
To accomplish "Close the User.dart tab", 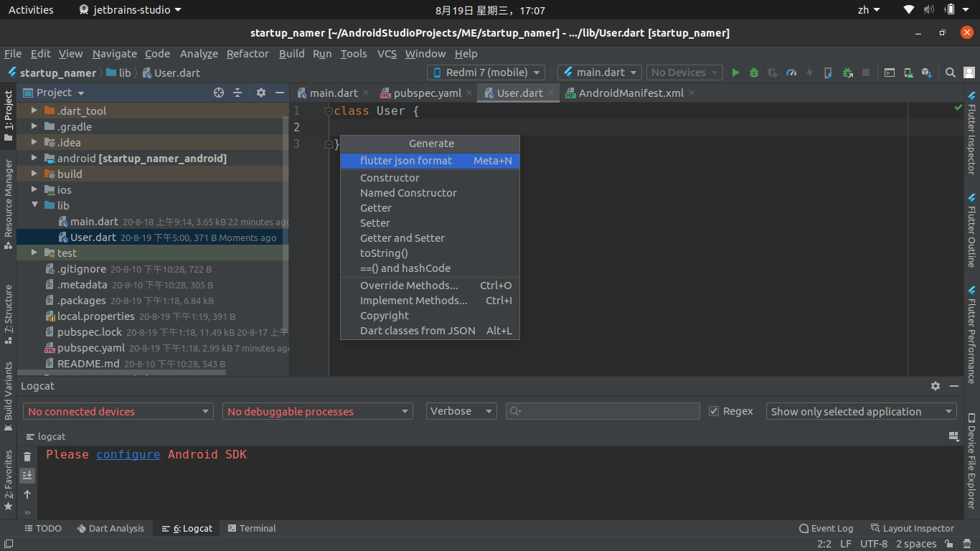I will point(552,93).
